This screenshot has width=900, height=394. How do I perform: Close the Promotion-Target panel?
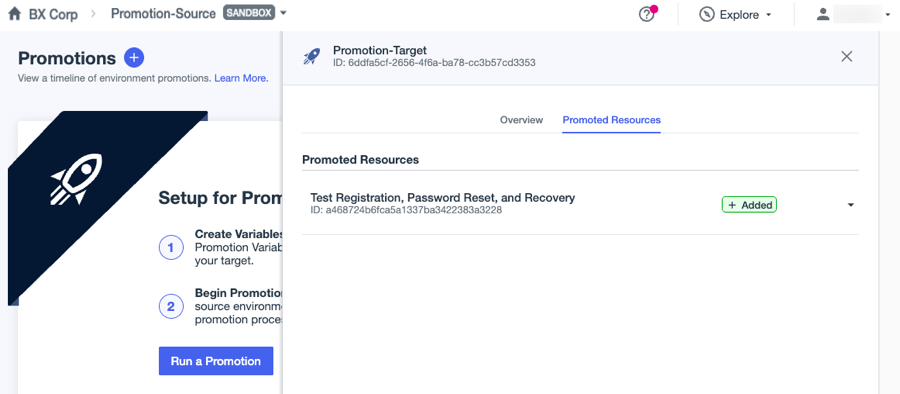[847, 56]
